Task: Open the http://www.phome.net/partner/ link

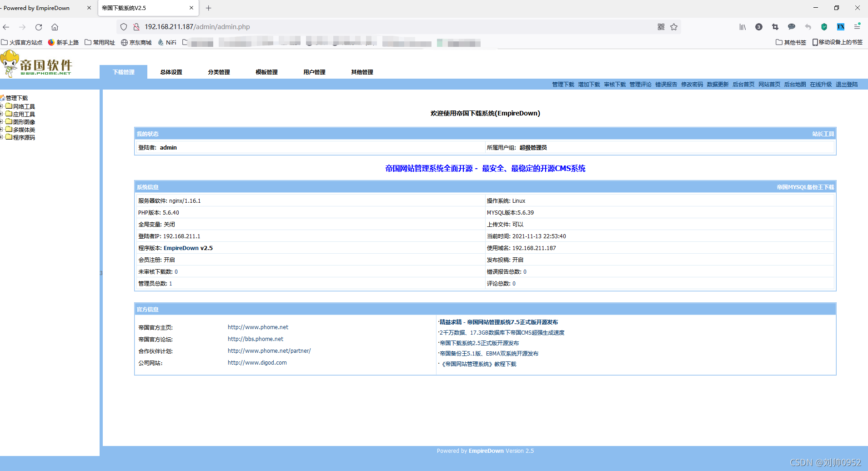Action: pyautogui.click(x=269, y=351)
